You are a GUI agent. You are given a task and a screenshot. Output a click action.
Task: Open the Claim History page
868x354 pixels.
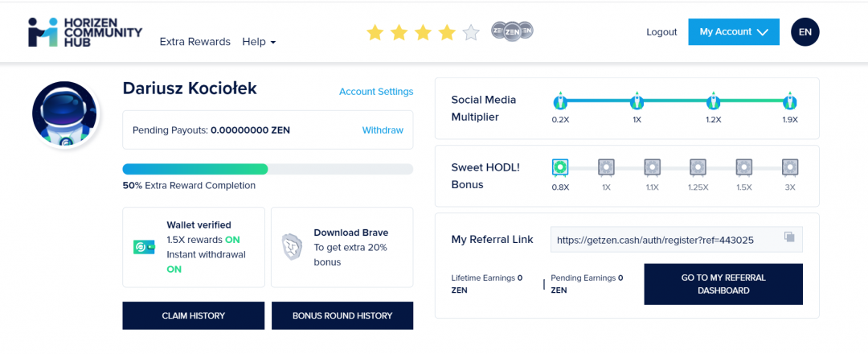(193, 315)
